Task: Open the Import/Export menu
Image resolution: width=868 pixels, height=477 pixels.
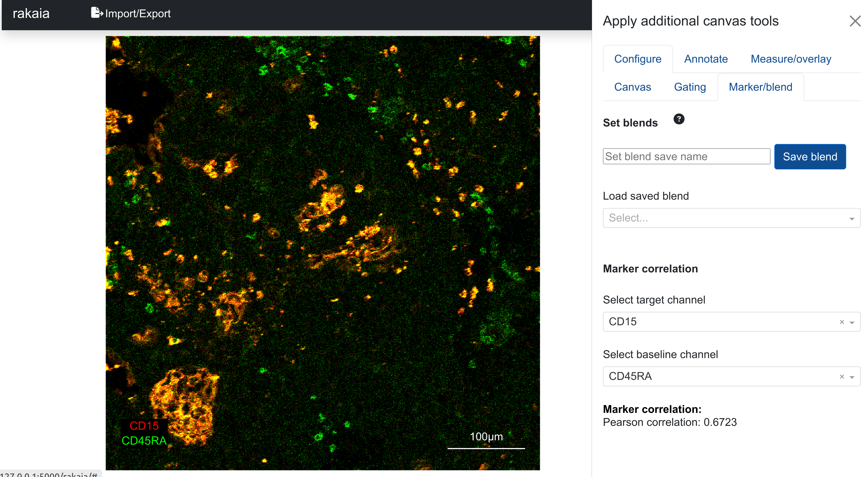Action: (137, 13)
